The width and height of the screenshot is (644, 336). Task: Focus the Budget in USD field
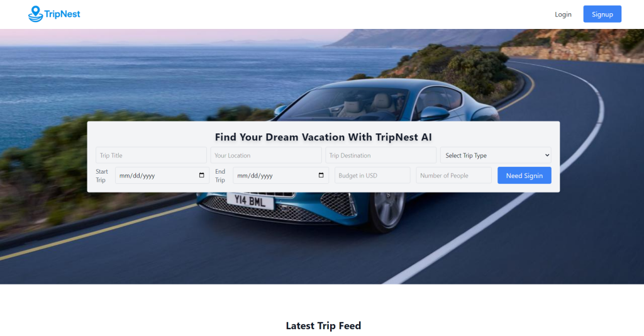coord(372,176)
